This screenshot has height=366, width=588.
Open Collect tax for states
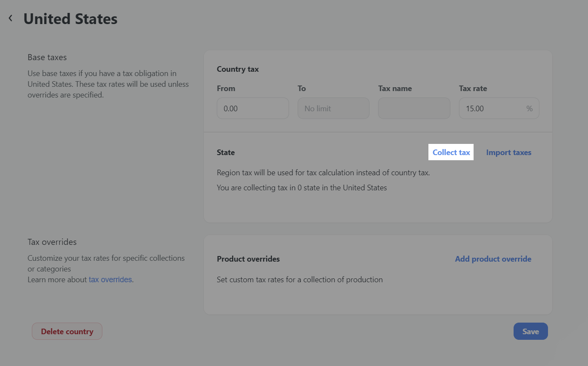coord(451,152)
